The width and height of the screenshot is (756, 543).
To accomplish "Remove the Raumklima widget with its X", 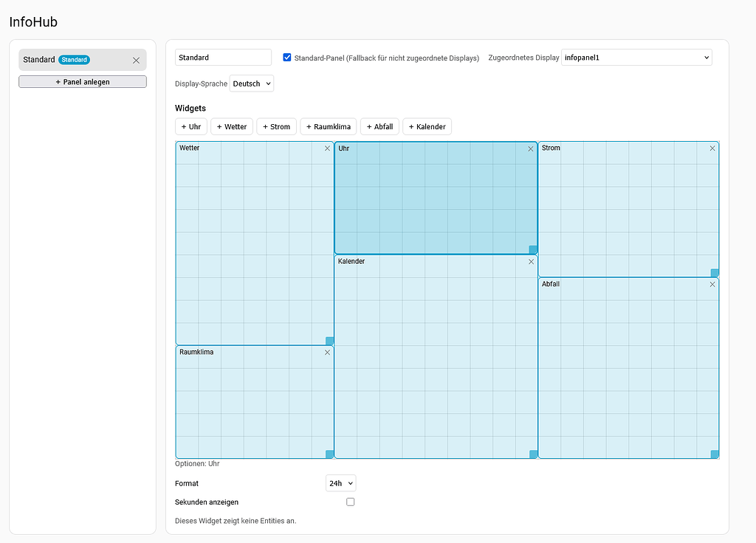I will [x=327, y=352].
